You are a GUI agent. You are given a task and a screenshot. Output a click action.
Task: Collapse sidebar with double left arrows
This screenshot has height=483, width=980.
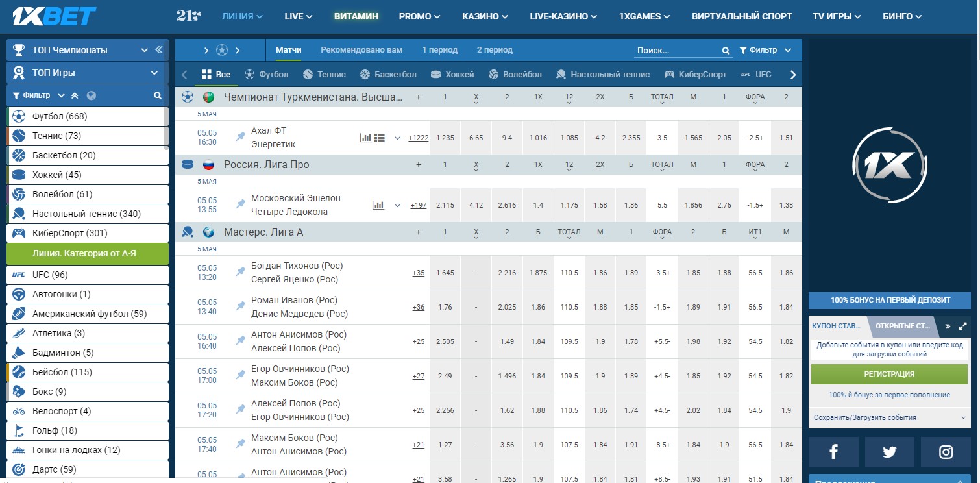159,50
